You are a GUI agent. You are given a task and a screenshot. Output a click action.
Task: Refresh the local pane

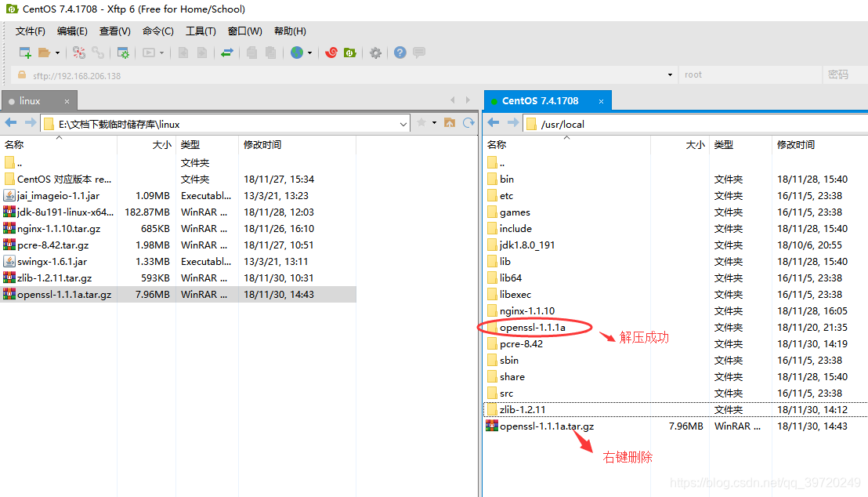469,122
